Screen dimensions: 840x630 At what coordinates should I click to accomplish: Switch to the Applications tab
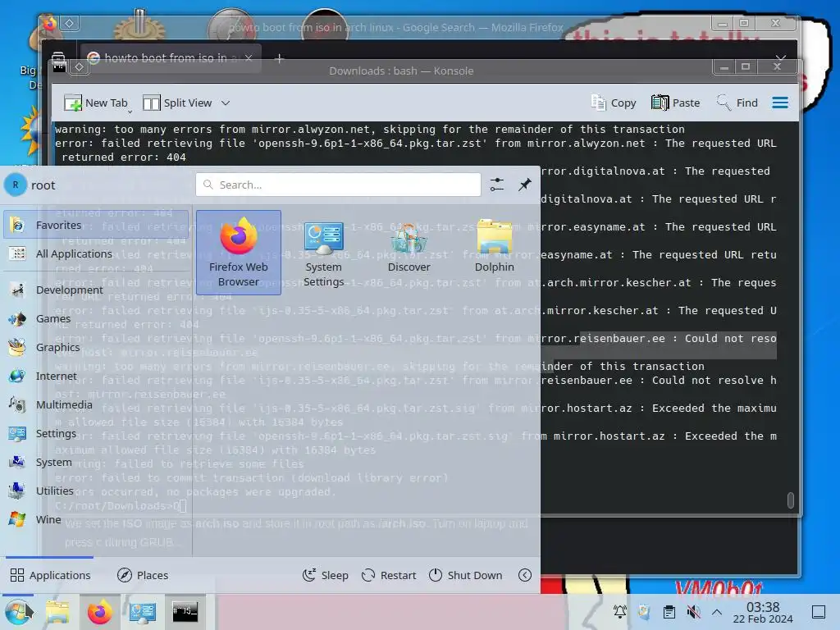click(x=50, y=575)
